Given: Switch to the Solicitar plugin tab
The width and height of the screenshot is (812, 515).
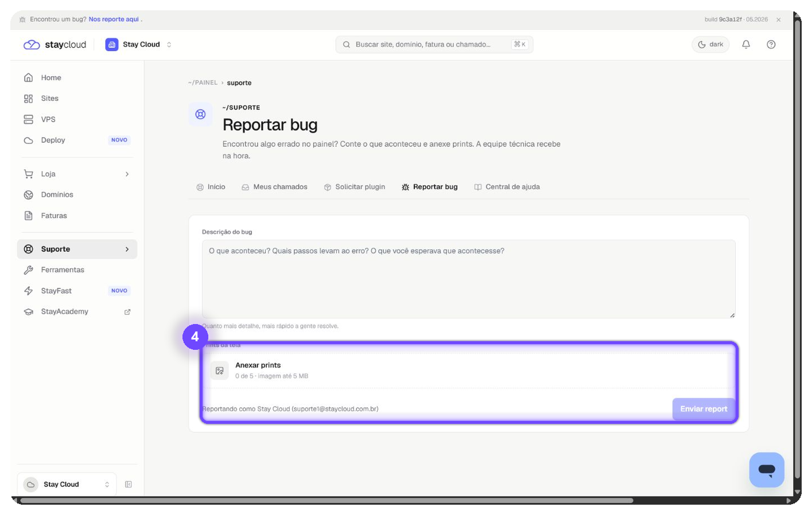Looking at the screenshot, I should tap(354, 187).
